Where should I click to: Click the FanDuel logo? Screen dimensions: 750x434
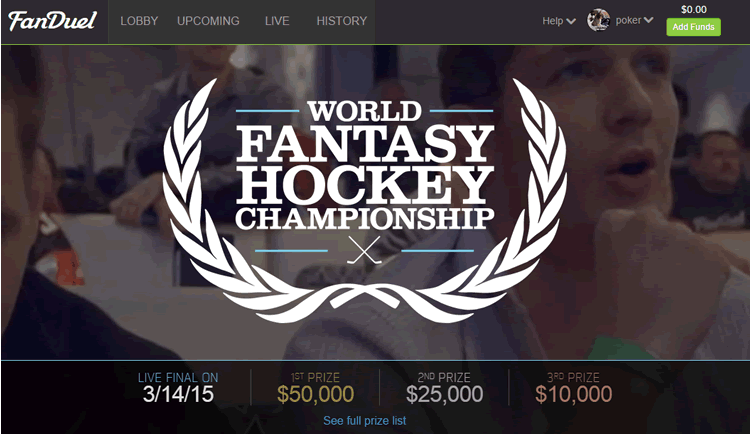click(52, 21)
